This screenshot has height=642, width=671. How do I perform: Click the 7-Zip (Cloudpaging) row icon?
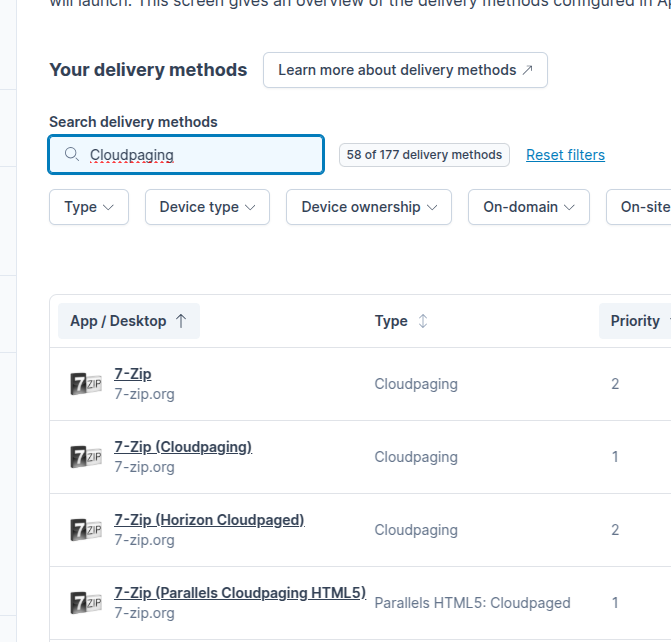[x=85, y=456]
